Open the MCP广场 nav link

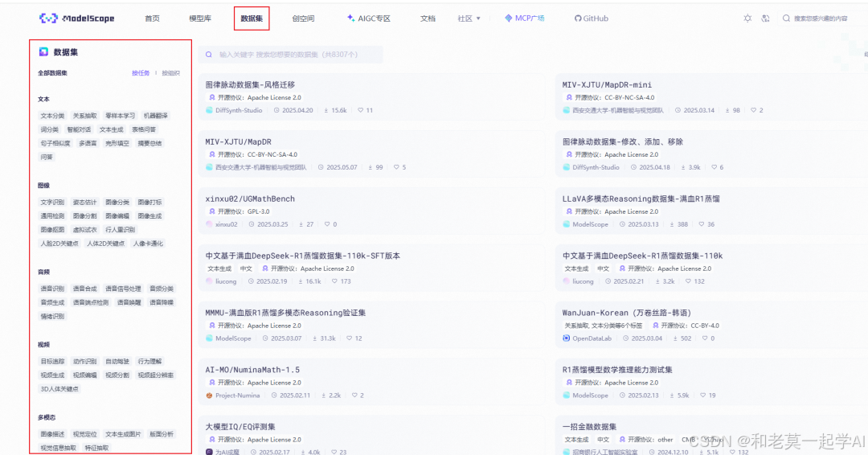tap(524, 18)
